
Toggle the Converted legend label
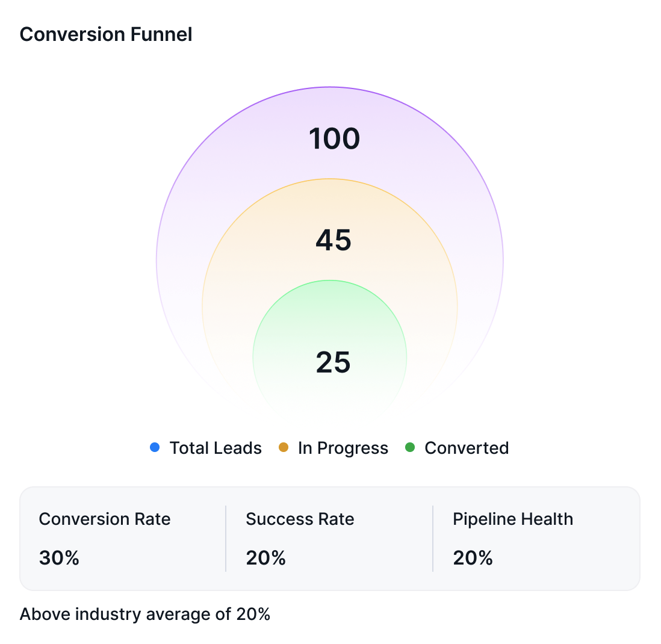467,448
